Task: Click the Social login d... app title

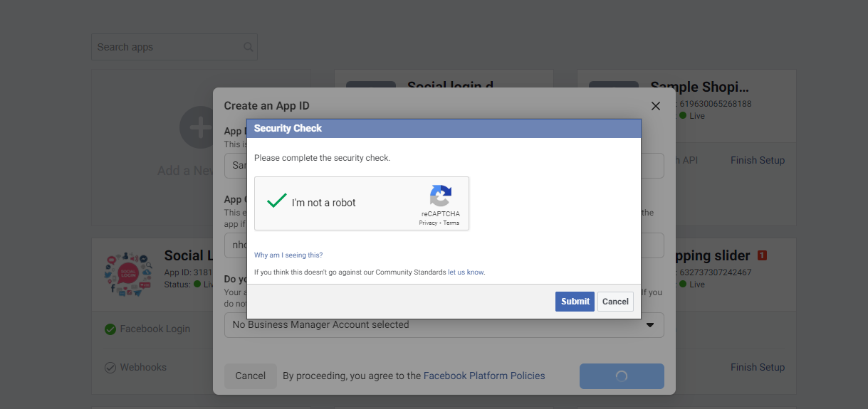Action: point(451,87)
